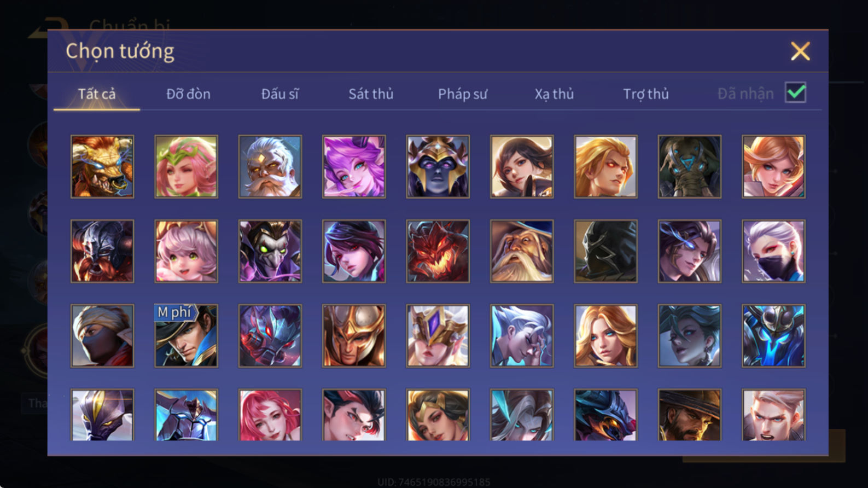This screenshot has width=868, height=488.
Task: Pick the wizard with grey beard and hat
Action: click(522, 251)
